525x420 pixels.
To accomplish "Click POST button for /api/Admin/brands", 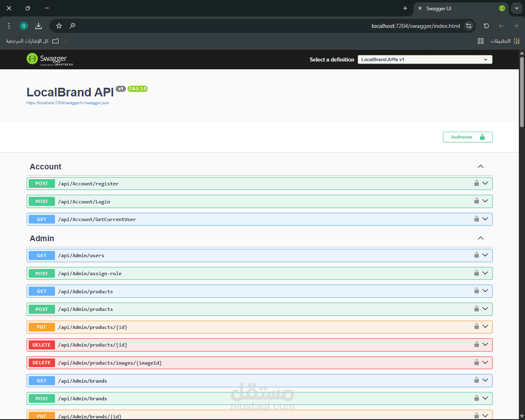I will (x=41, y=399).
